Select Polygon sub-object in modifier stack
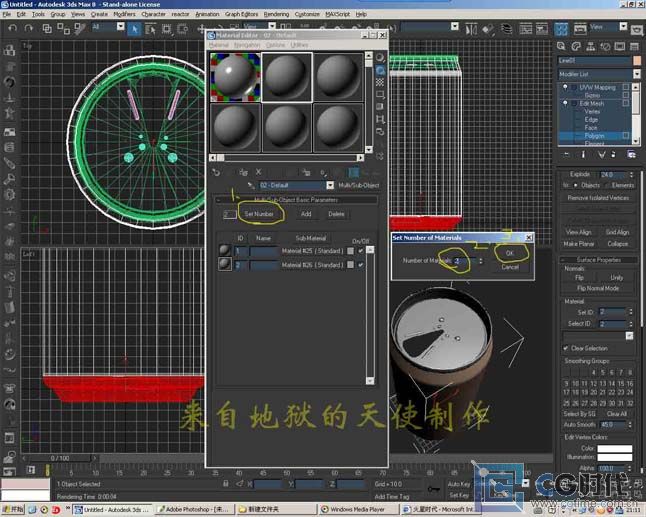 [594, 136]
